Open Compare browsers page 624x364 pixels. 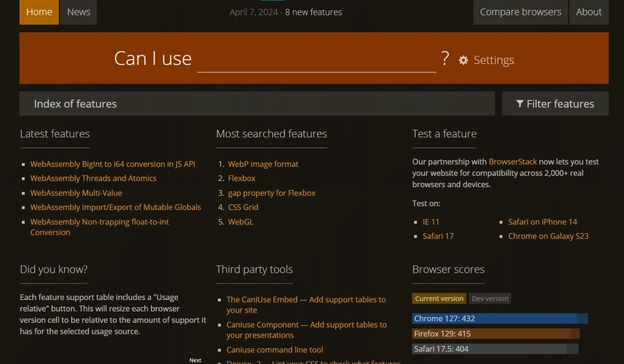520,12
